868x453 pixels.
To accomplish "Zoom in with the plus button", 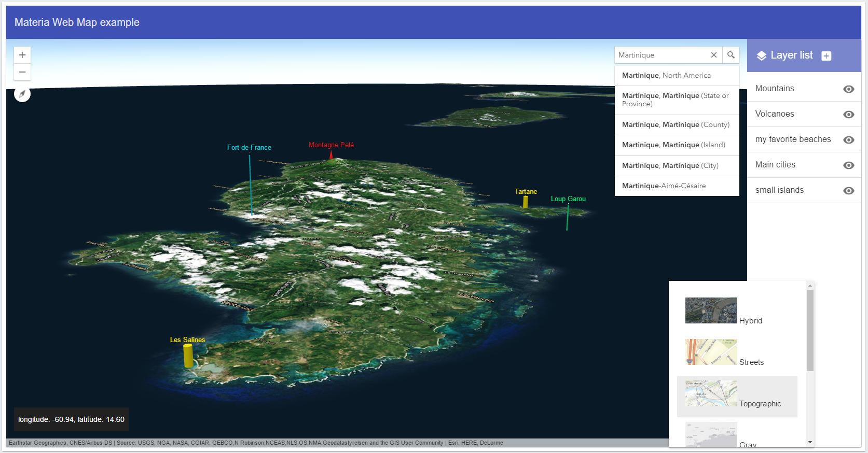I will point(22,55).
